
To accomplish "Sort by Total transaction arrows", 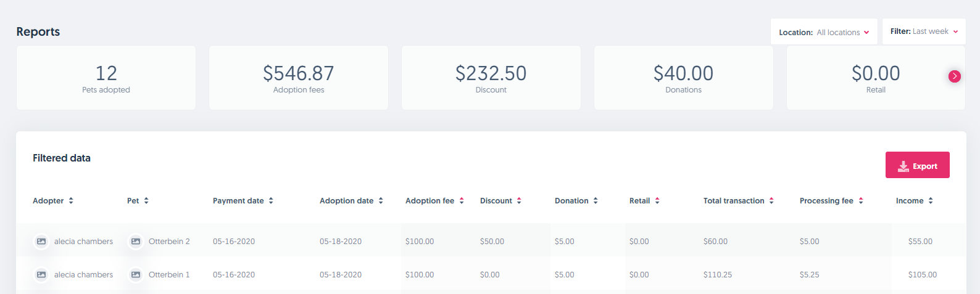I will coord(771,201).
